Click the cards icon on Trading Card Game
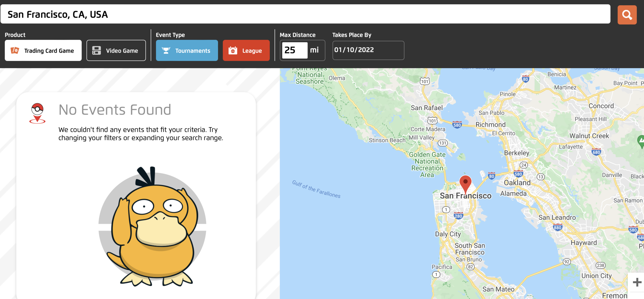 click(15, 51)
